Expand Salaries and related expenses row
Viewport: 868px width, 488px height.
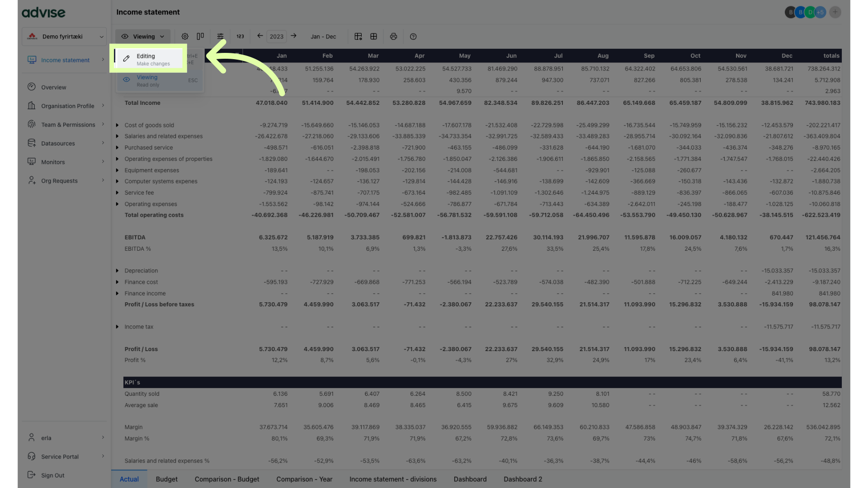point(117,136)
